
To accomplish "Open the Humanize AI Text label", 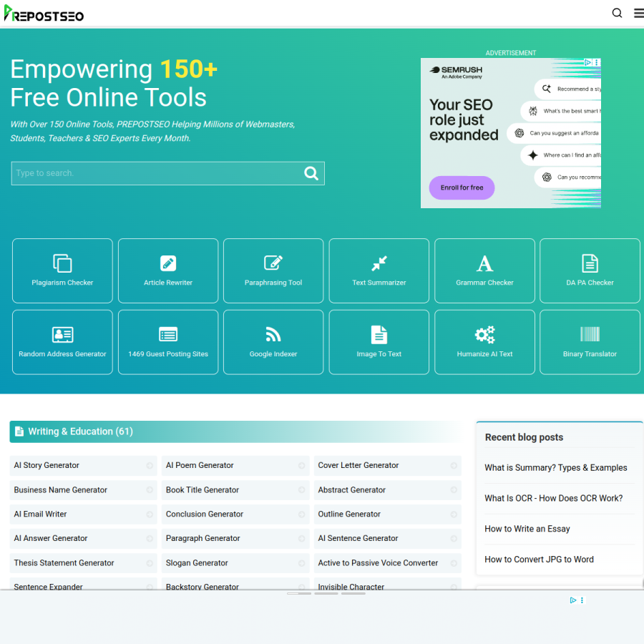I will coord(484,354).
